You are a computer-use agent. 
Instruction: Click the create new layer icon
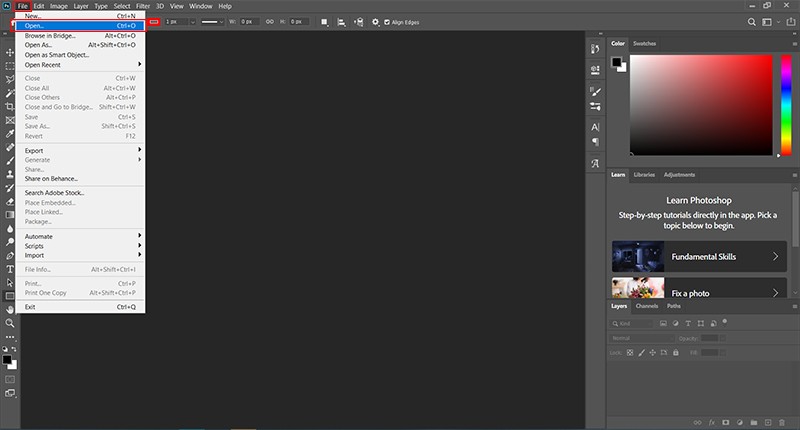tap(767, 422)
